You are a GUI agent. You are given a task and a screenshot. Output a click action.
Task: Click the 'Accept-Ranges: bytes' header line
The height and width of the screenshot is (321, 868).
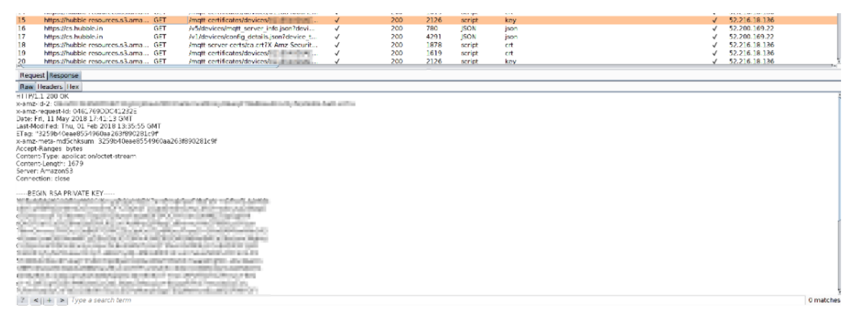pos(50,148)
